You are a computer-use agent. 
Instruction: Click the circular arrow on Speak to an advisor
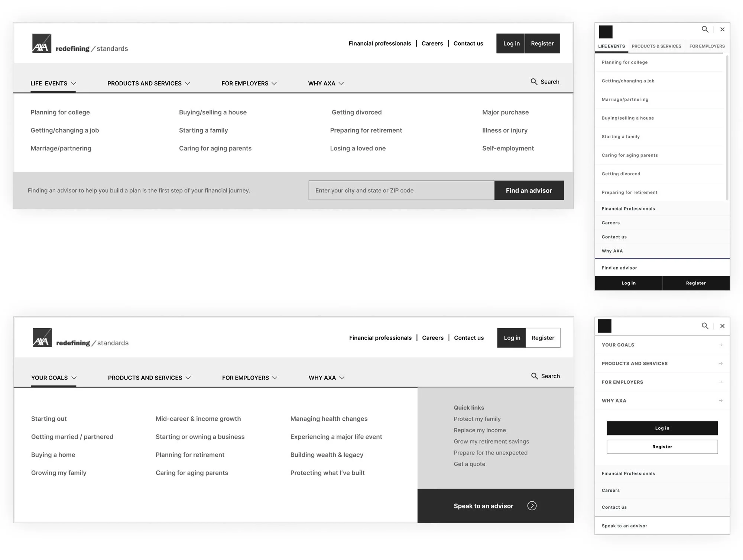(532, 505)
